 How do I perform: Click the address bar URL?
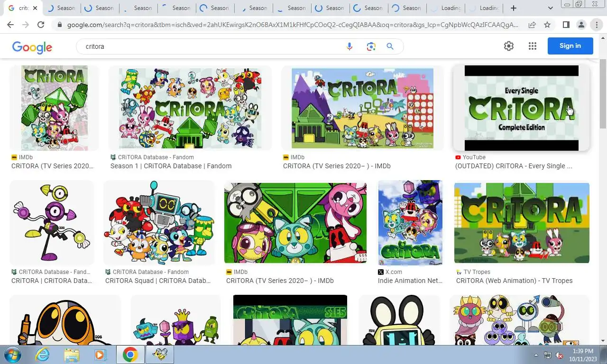pyautogui.click(x=293, y=25)
